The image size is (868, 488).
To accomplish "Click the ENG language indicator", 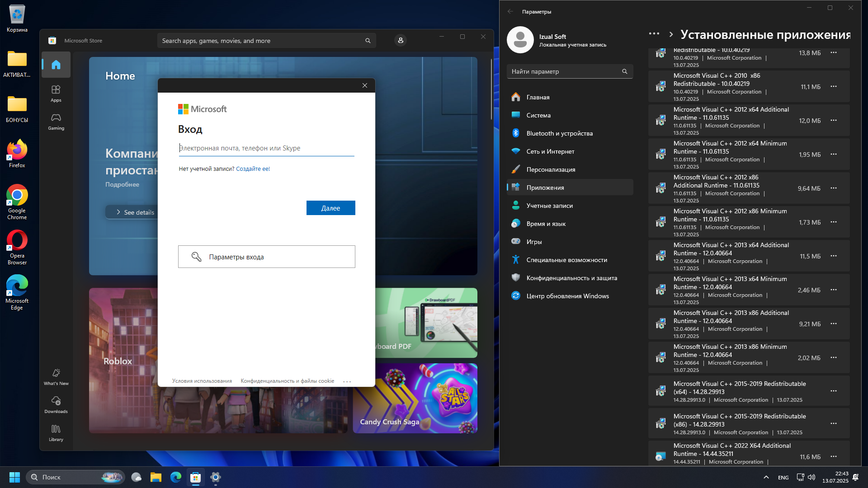I will tap(783, 478).
